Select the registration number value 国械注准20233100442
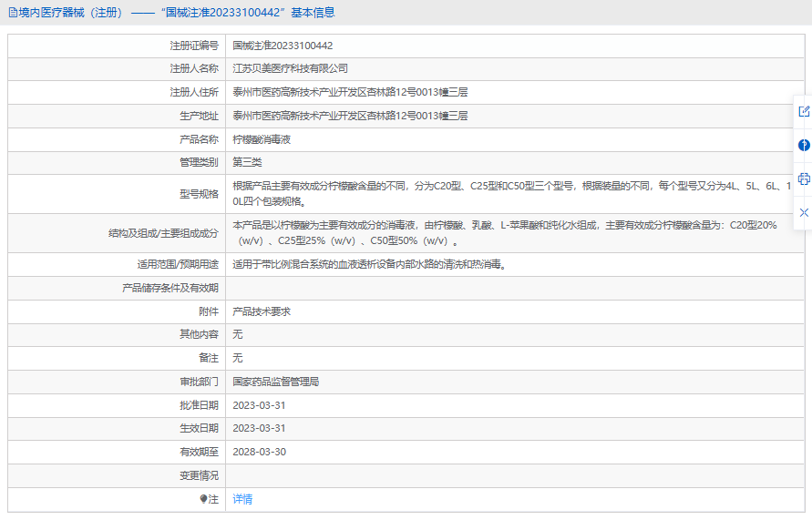812x520 pixels. coord(283,46)
